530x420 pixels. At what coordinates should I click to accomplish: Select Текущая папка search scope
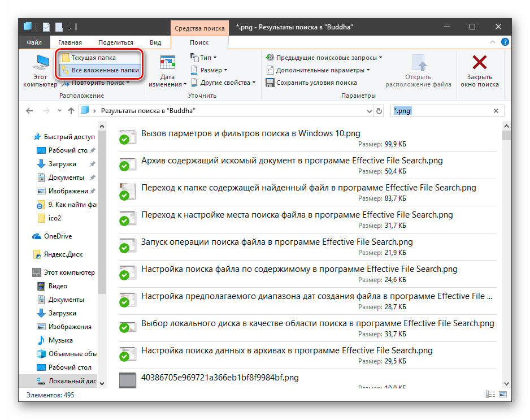click(93, 58)
